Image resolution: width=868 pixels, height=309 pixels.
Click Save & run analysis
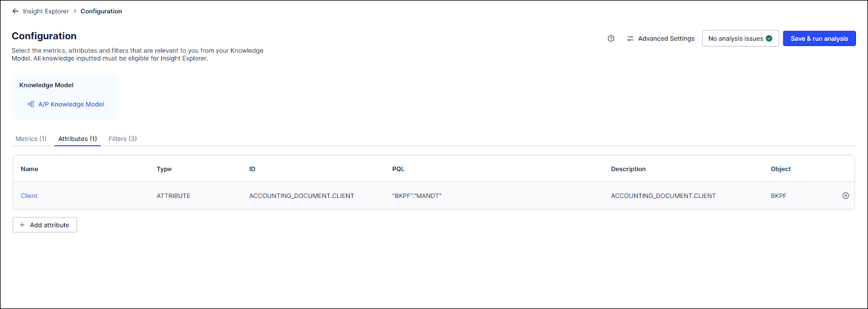tap(819, 39)
